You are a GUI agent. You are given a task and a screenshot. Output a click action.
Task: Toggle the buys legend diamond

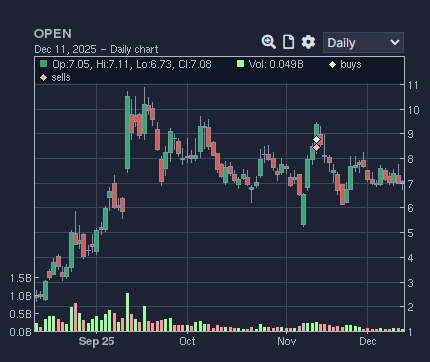332,64
